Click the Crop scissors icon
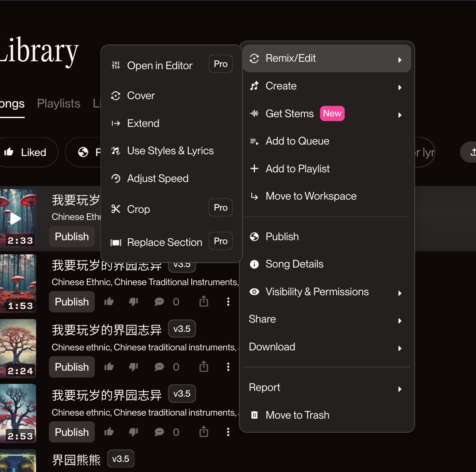 [115, 209]
